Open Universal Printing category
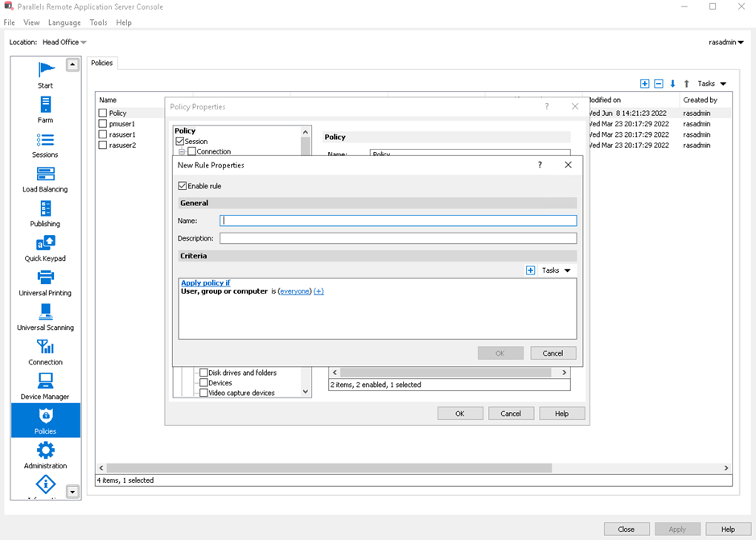This screenshot has height=540, width=756. [x=45, y=283]
